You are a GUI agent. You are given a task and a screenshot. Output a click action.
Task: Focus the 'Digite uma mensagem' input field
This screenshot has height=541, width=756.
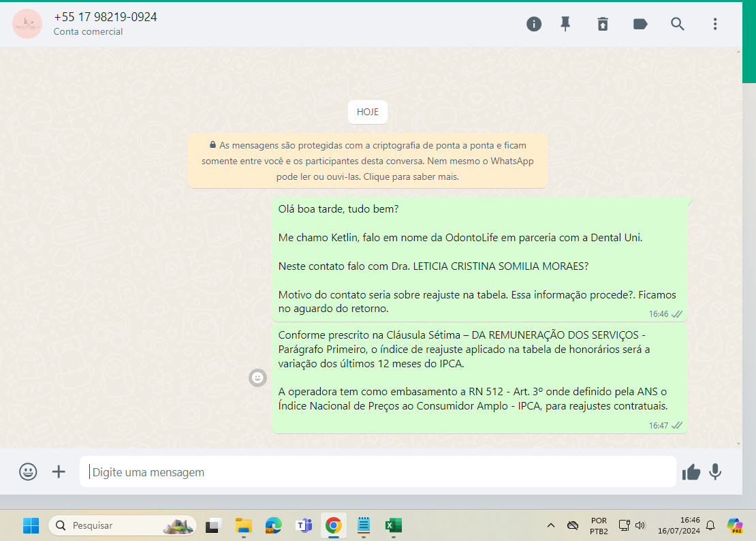(x=377, y=472)
